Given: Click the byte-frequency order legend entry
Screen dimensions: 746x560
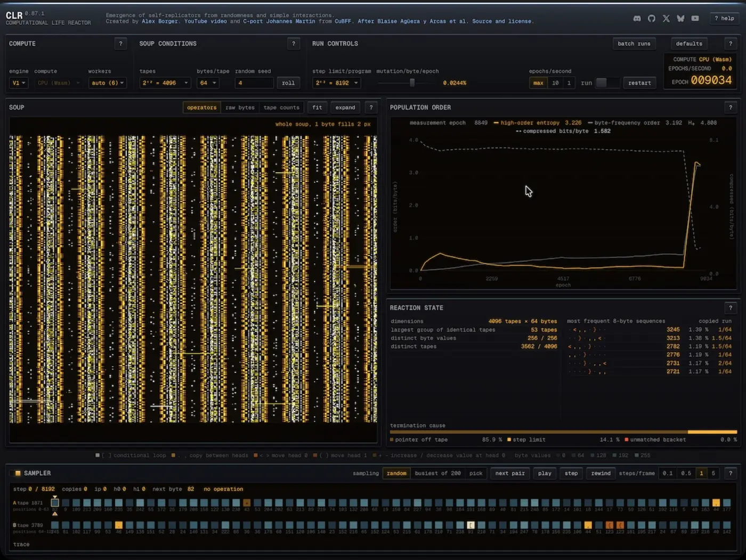Looking at the screenshot, I should 634,123.
